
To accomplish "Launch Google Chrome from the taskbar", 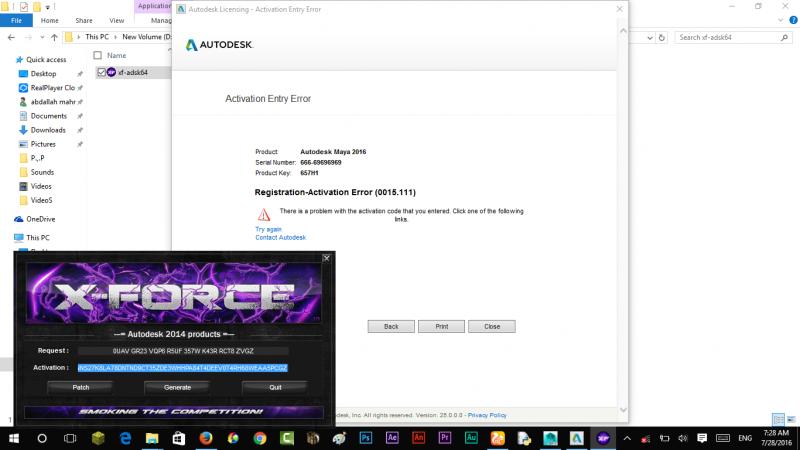I will [260, 438].
